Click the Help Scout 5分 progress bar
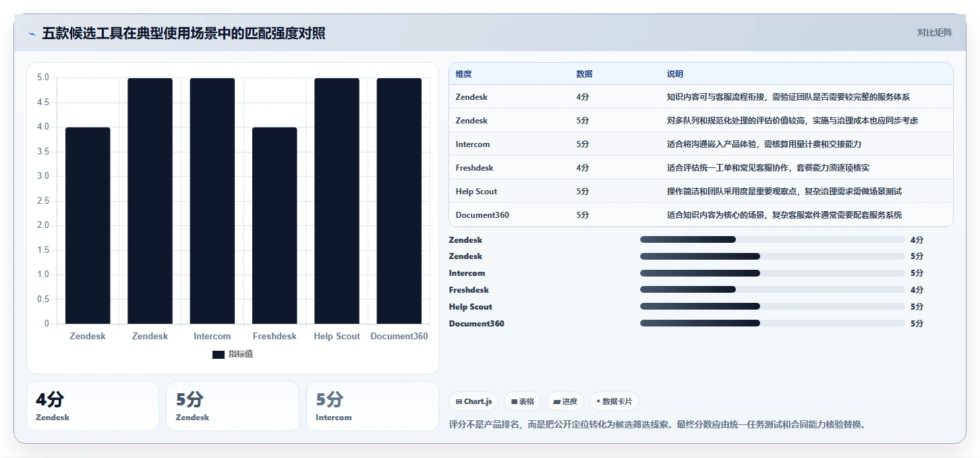980x458 pixels. click(x=772, y=307)
